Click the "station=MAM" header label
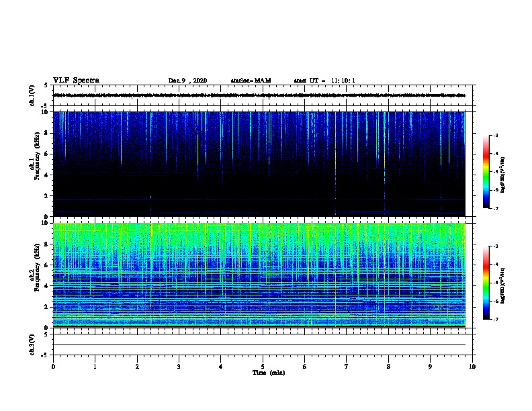The height and width of the screenshot is (411, 532). [x=251, y=81]
